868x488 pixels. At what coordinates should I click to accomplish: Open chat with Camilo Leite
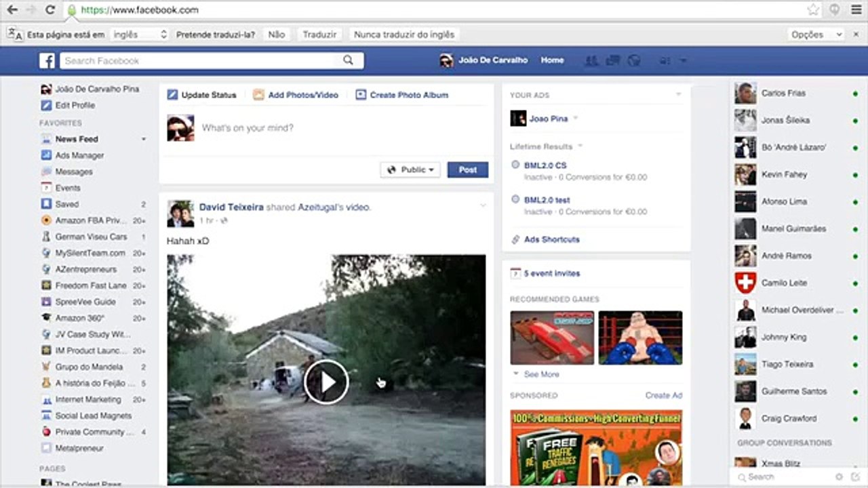797,283
